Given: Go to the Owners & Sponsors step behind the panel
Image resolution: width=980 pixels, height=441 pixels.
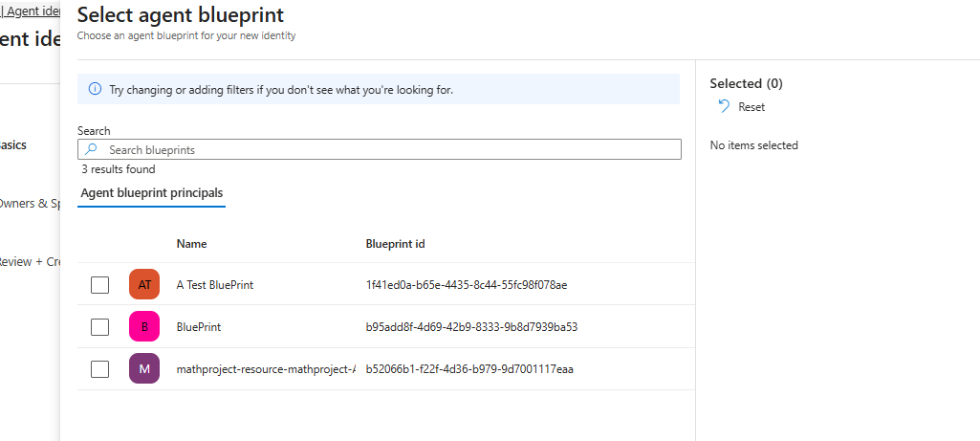Looking at the screenshot, I should (x=30, y=204).
